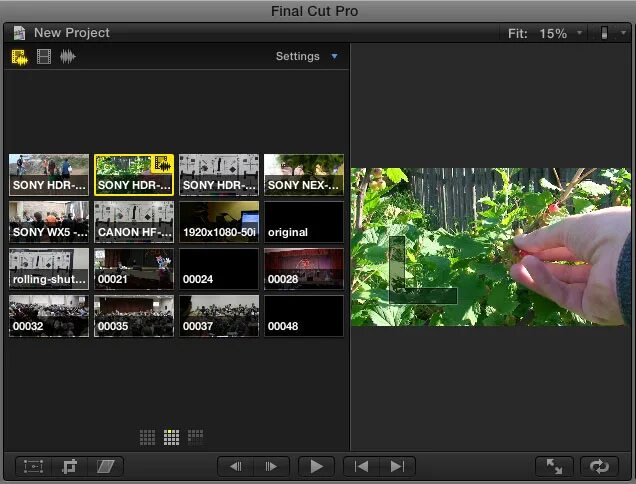
Task: Go to next edit point
Action: click(397, 467)
